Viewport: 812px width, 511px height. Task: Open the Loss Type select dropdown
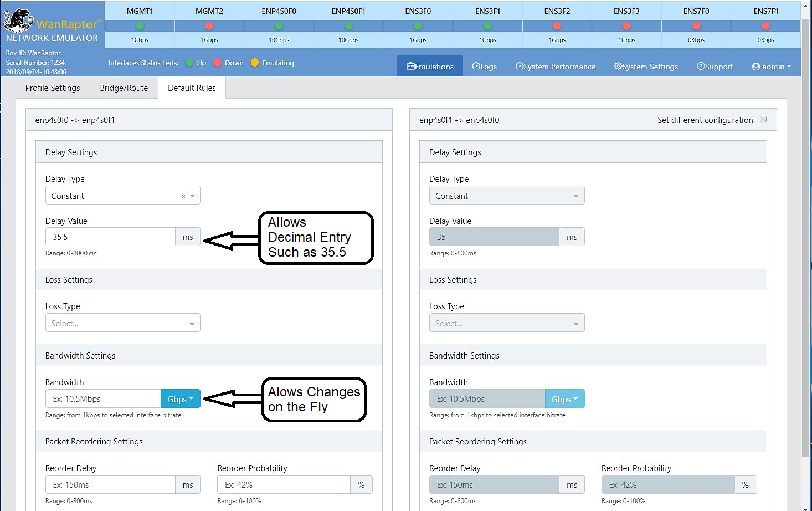click(x=122, y=323)
